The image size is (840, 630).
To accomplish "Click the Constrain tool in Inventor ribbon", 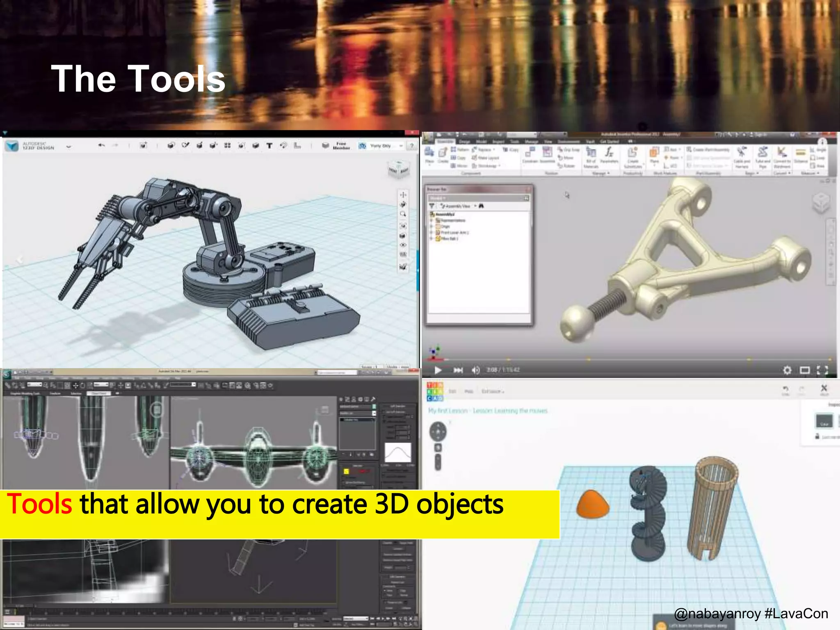I will coord(530,155).
